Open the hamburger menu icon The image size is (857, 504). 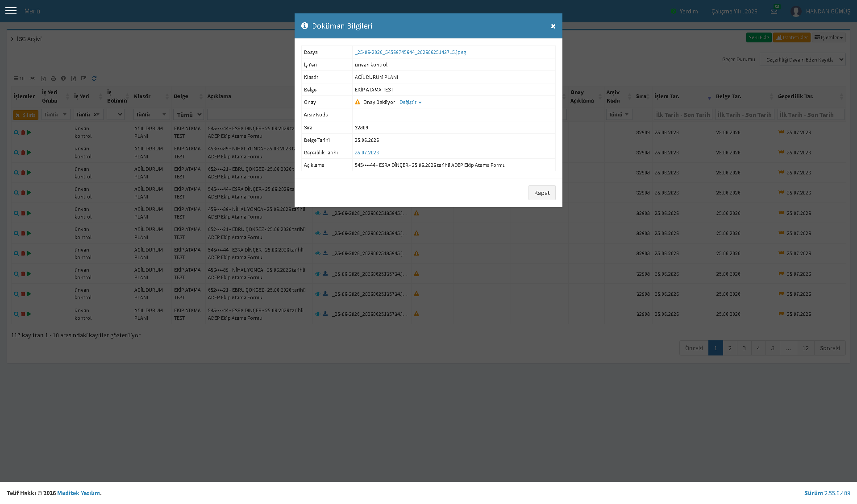[11, 11]
